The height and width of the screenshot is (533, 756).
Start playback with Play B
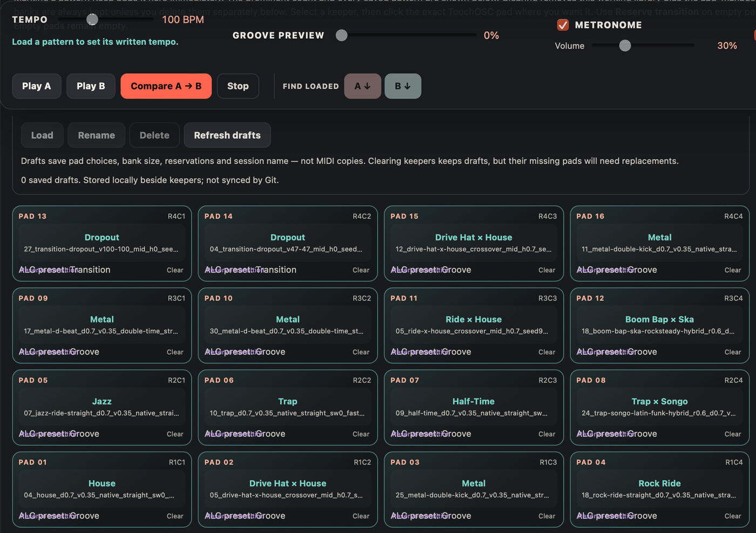tap(91, 86)
